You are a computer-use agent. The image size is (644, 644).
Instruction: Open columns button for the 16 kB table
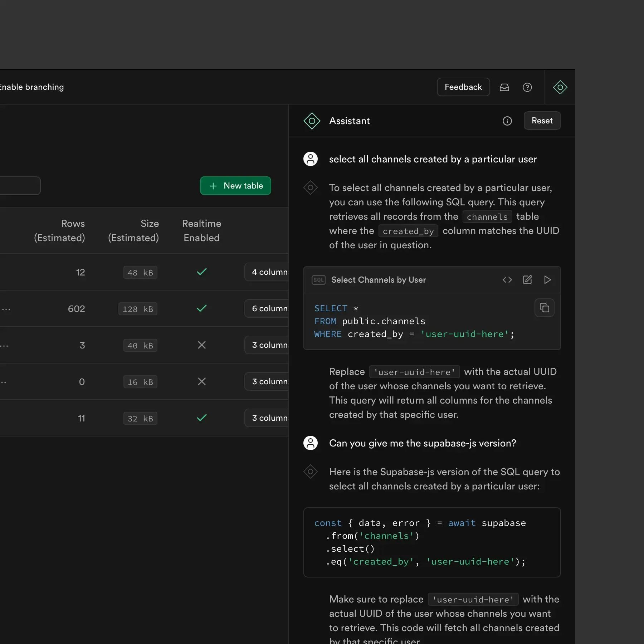pos(267,381)
